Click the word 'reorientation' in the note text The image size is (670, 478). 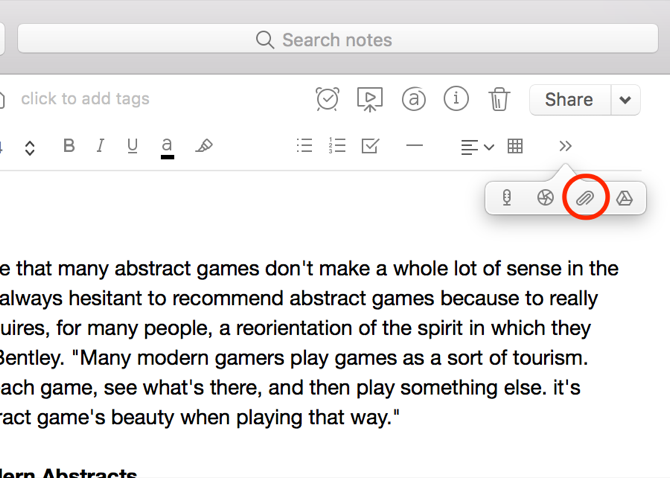(x=294, y=328)
